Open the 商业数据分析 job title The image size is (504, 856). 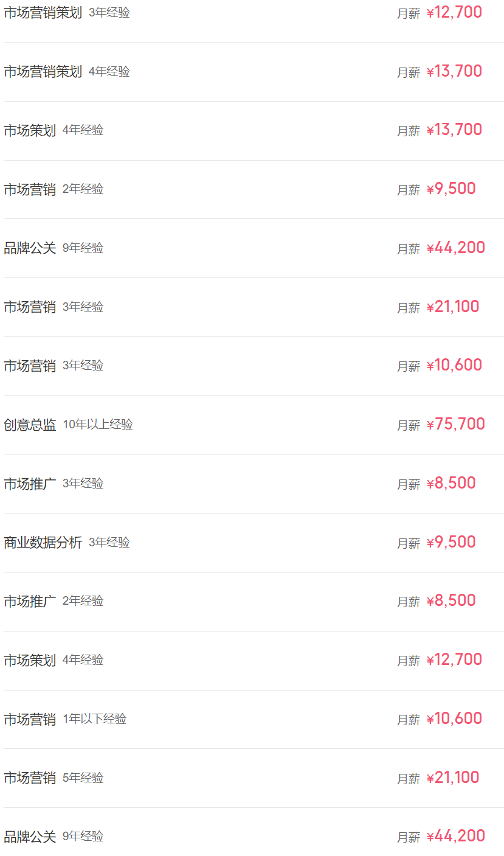[43, 543]
